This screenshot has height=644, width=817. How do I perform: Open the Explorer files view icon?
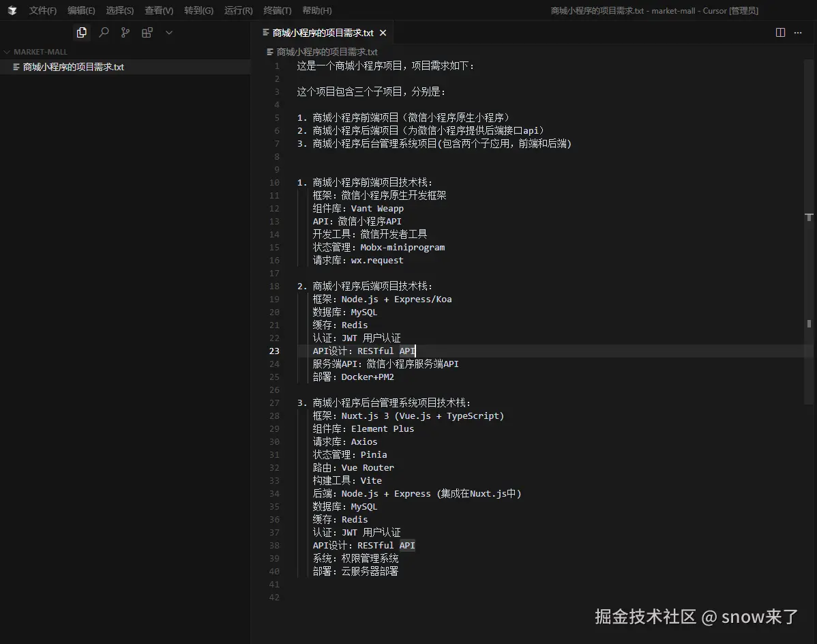point(81,32)
